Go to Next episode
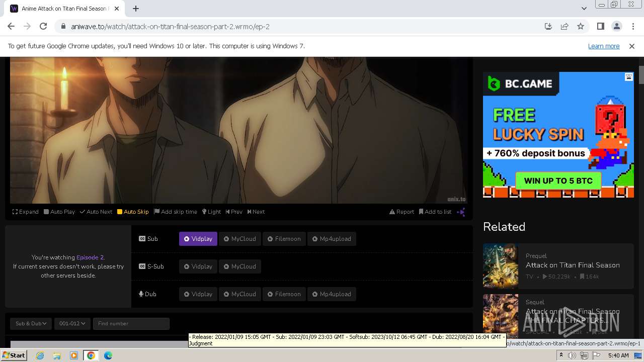 click(256, 212)
